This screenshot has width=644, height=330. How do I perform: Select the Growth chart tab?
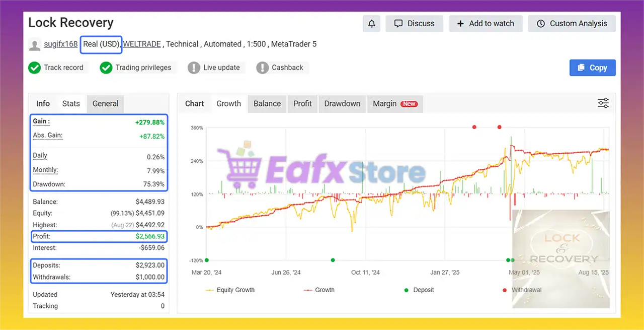click(229, 104)
